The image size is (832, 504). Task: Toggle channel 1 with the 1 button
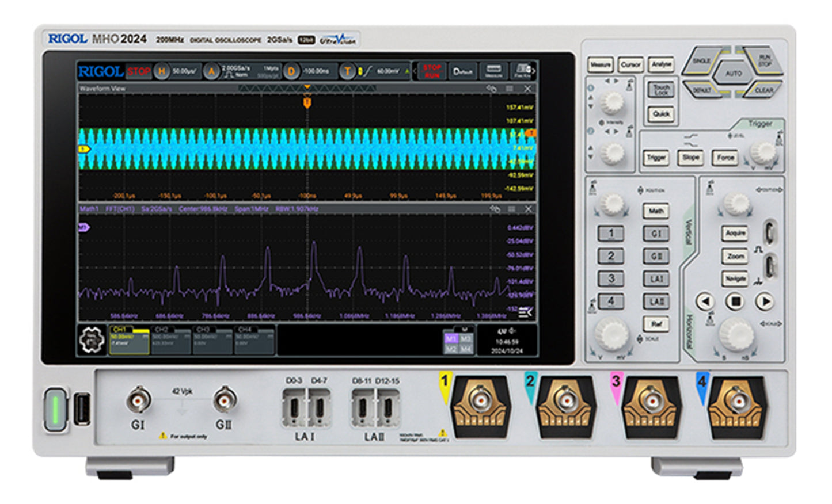click(610, 234)
